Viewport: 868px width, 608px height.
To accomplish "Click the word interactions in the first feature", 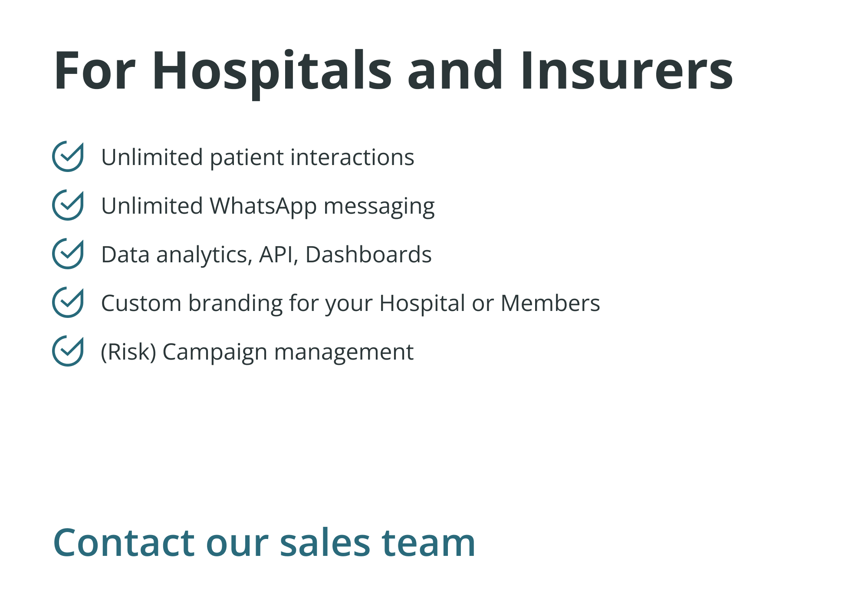I will pyautogui.click(x=352, y=157).
